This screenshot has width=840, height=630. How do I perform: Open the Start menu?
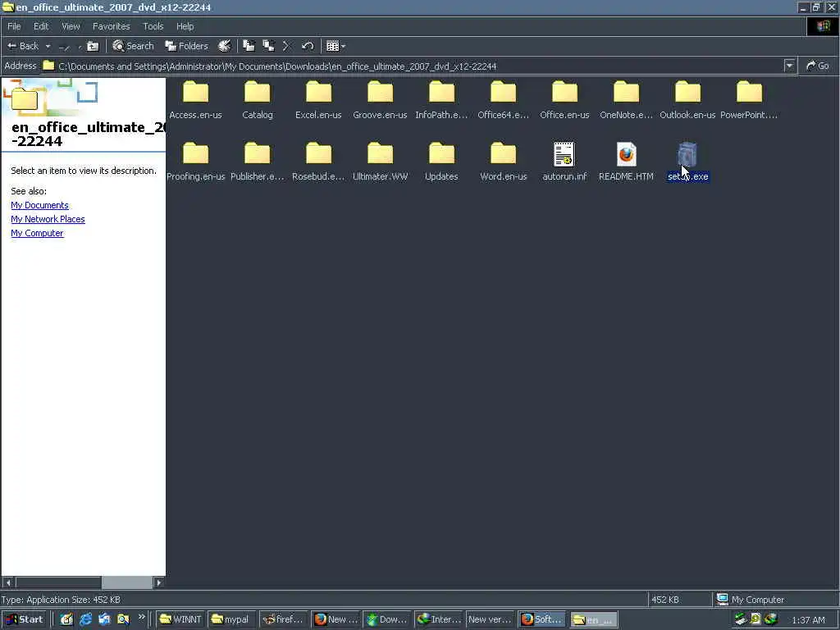[24, 620]
